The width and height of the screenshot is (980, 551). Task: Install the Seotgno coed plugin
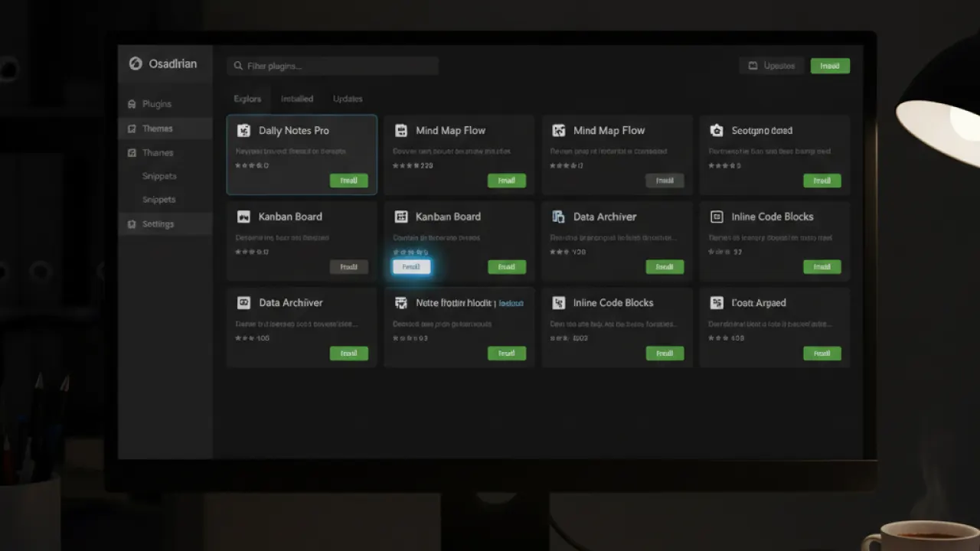coord(822,181)
